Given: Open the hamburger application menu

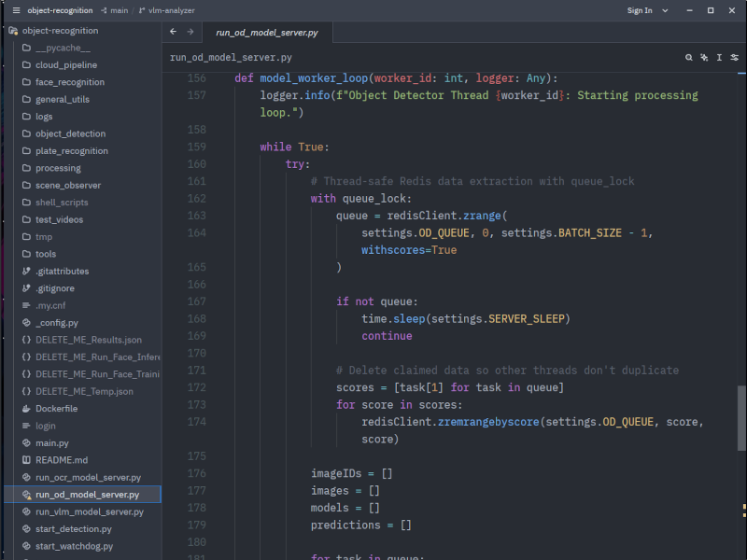Looking at the screenshot, I should click(x=16, y=10).
